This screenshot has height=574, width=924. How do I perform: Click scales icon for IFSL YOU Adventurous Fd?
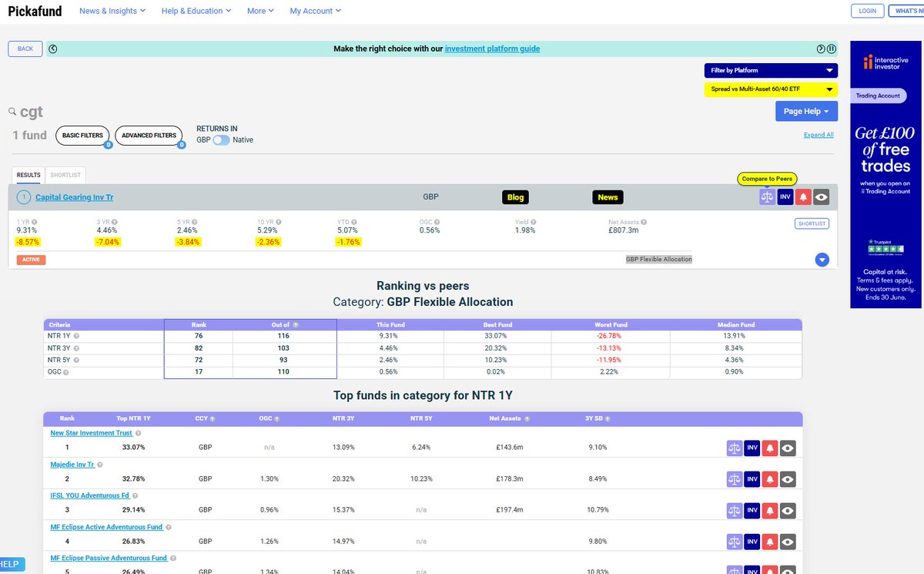[735, 510]
